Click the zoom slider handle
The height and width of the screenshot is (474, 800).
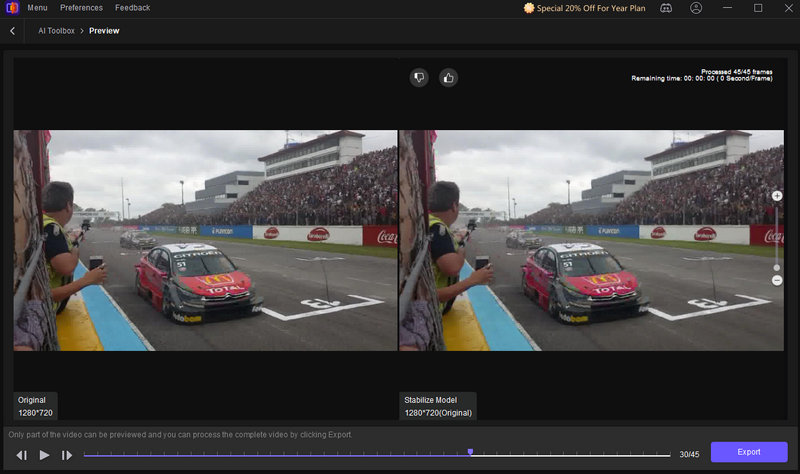[x=777, y=267]
